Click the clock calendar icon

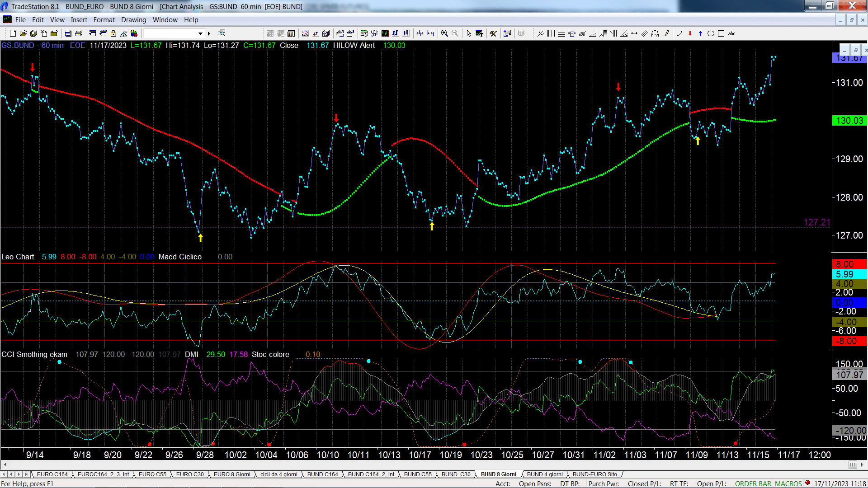point(364,33)
